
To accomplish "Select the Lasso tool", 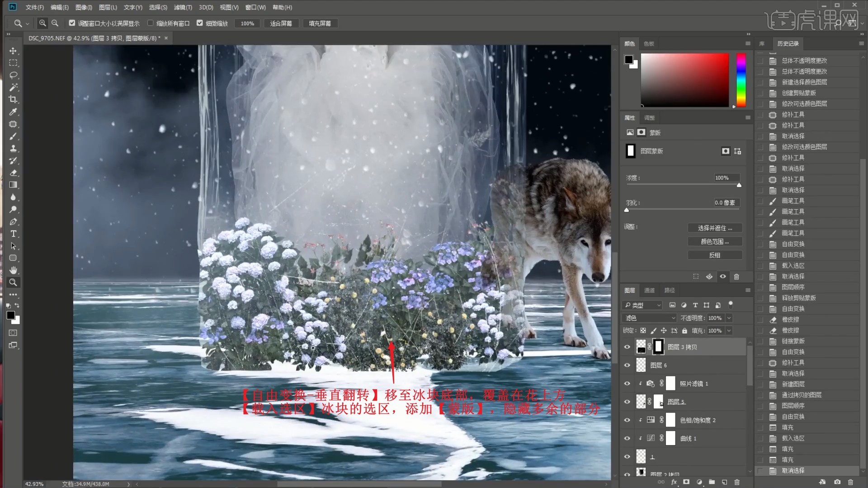I will click(13, 75).
